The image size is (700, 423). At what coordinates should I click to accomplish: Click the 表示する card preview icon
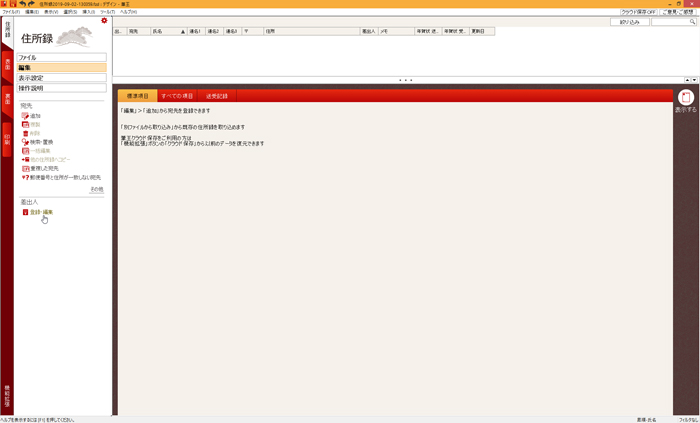[686, 97]
